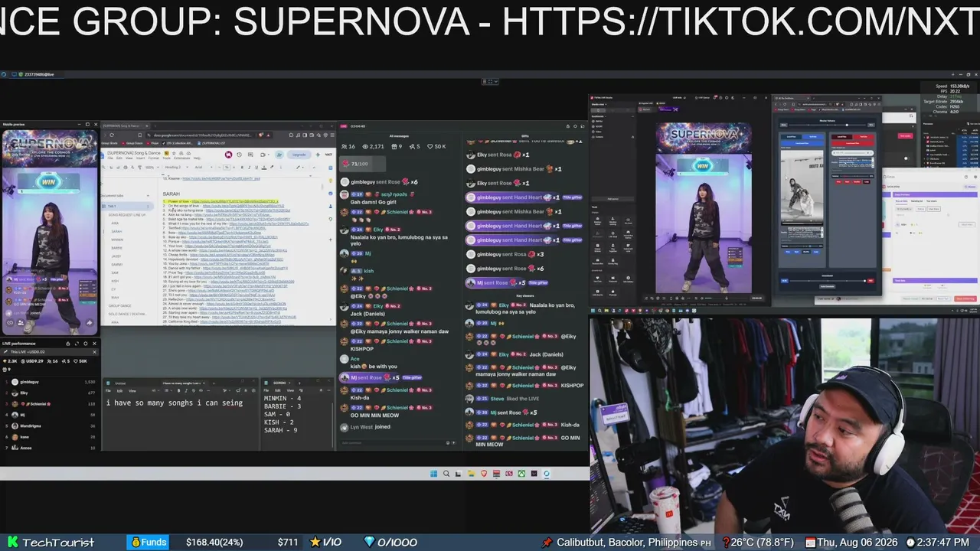Image resolution: width=980 pixels, height=551 pixels.
Task: Close the This LIVE +USD0.02 banner
Action: [x=94, y=352]
